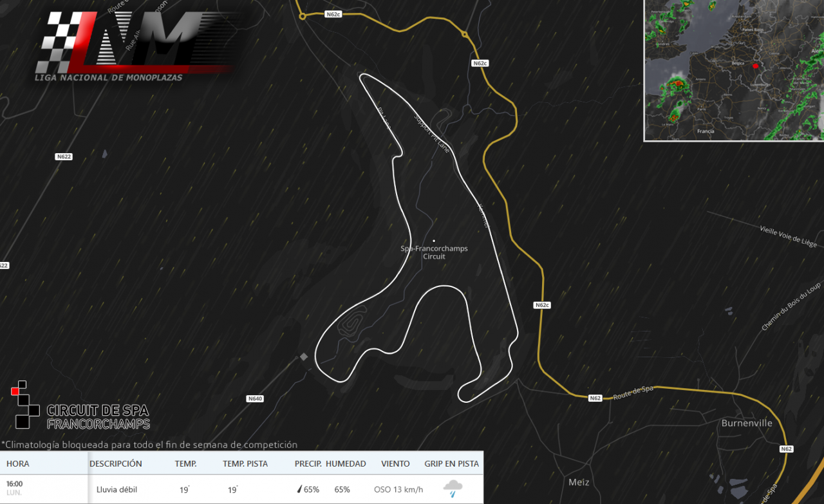Click the red location dot on the radar minimap

(x=755, y=66)
